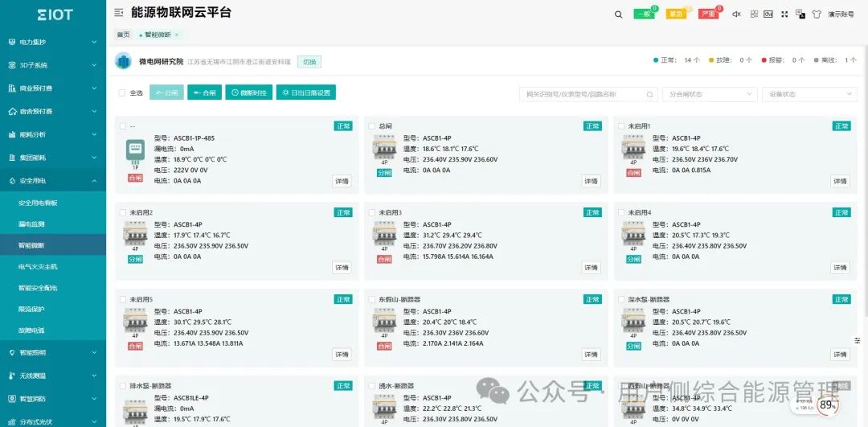Check the checkbox for 总闸 card
Image resolution: width=868 pixels, height=427 pixels.
click(371, 126)
